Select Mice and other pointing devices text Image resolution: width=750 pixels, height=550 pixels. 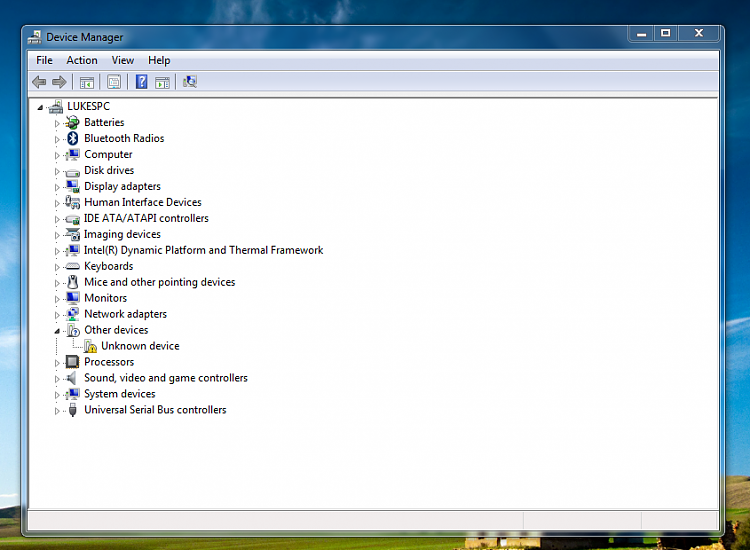159,282
